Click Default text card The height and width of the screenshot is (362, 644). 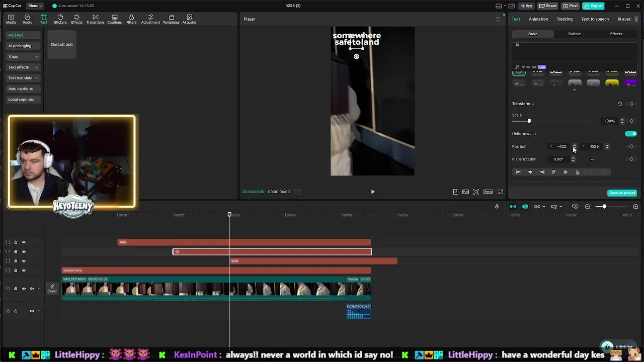(x=62, y=45)
